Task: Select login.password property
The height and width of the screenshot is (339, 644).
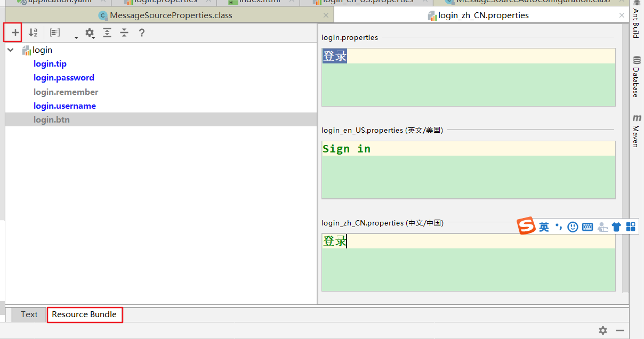Action: (64, 78)
